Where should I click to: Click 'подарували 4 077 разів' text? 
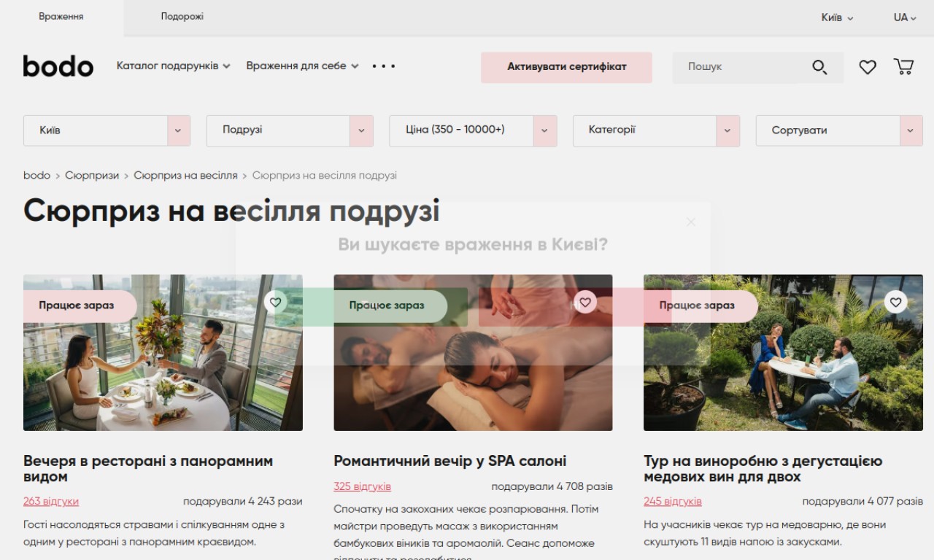click(862, 502)
